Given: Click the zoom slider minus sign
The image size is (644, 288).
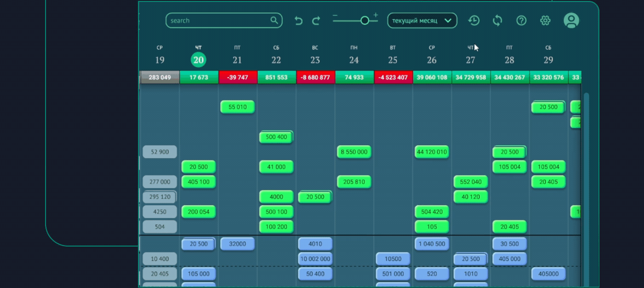Looking at the screenshot, I should point(335,16).
